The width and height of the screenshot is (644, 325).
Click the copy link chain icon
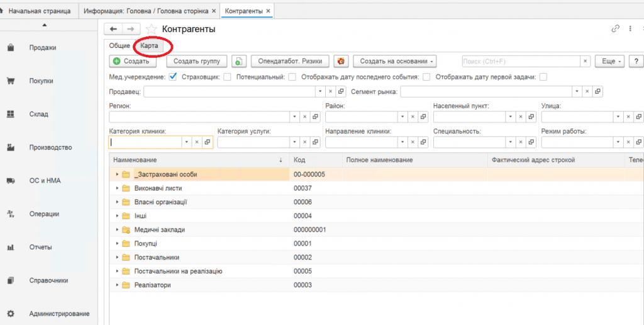(616, 29)
